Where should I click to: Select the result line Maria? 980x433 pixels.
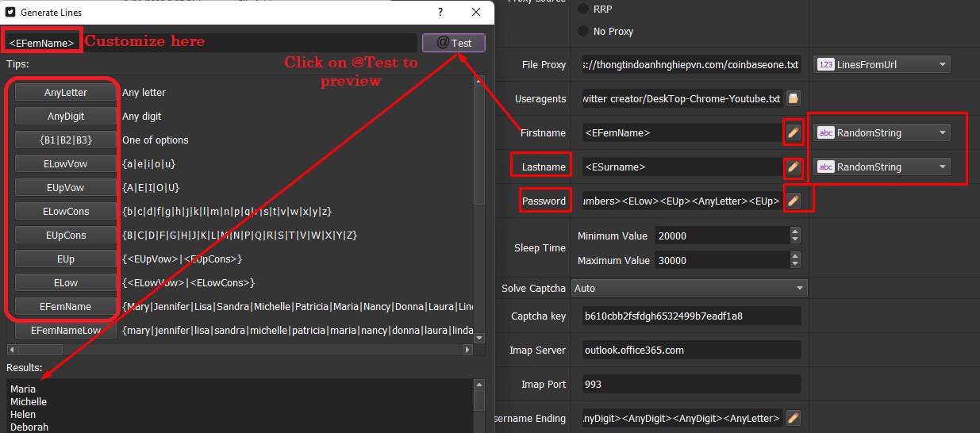[x=23, y=389]
